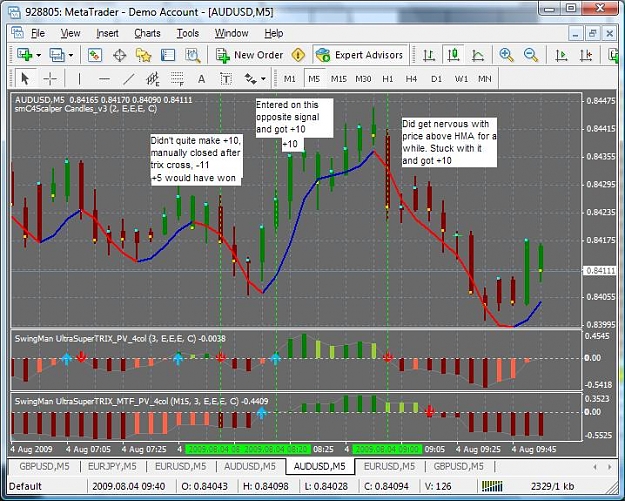This screenshot has width=625, height=501.
Task: Switch to the EURUSD,M5 tab next to EURJPY
Action: click(x=181, y=466)
